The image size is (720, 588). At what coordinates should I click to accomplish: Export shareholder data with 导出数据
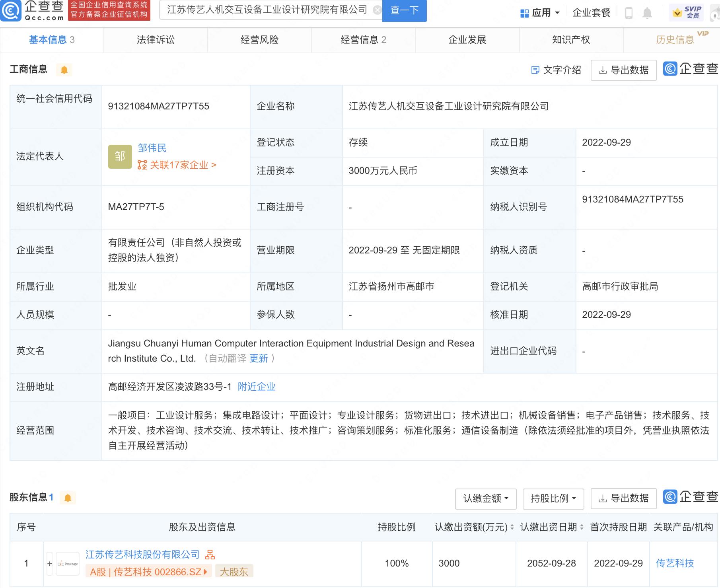pos(623,498)
